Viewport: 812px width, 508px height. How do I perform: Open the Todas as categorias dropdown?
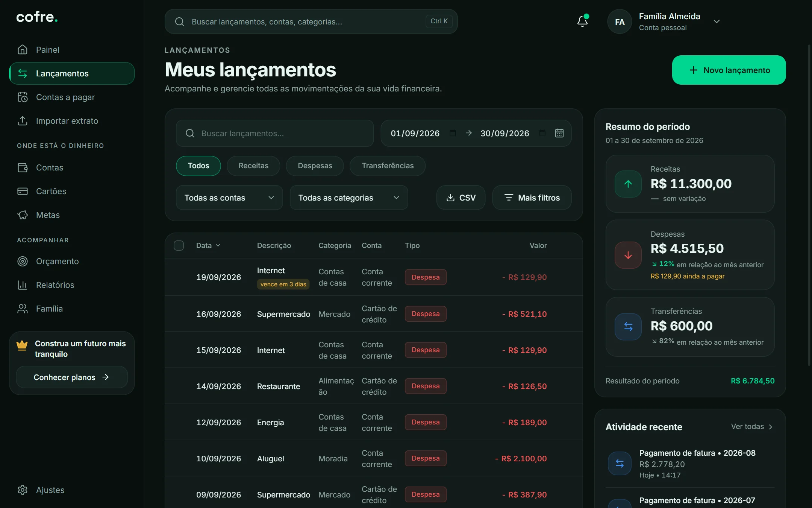click(x=349, y=198)
